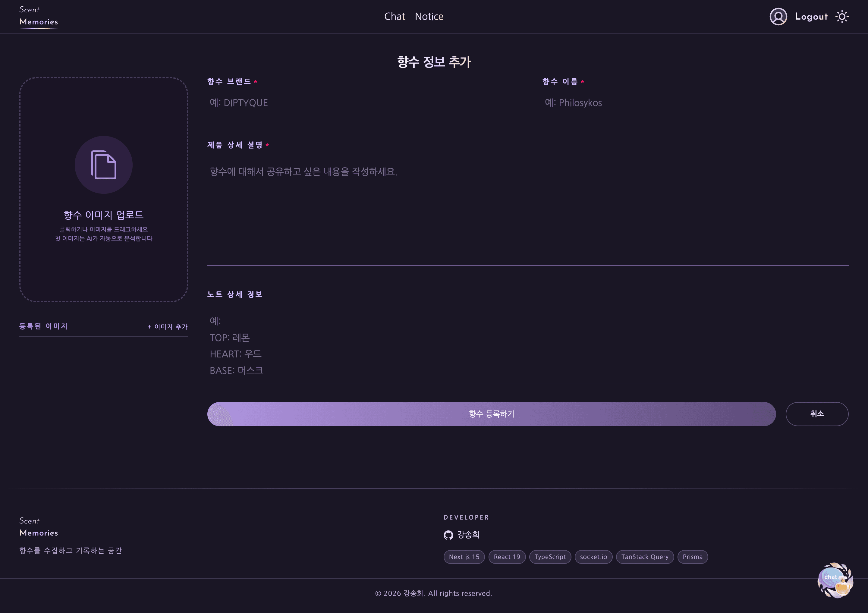Click the Next.js 15 tech tag
868x613 pixels.
(x=464, y=557)
